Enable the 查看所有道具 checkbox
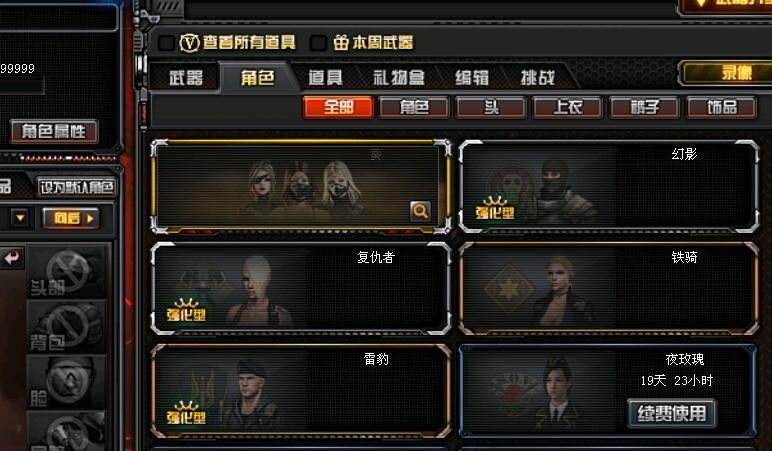This screenshot has width=772, height=451. 166,43
